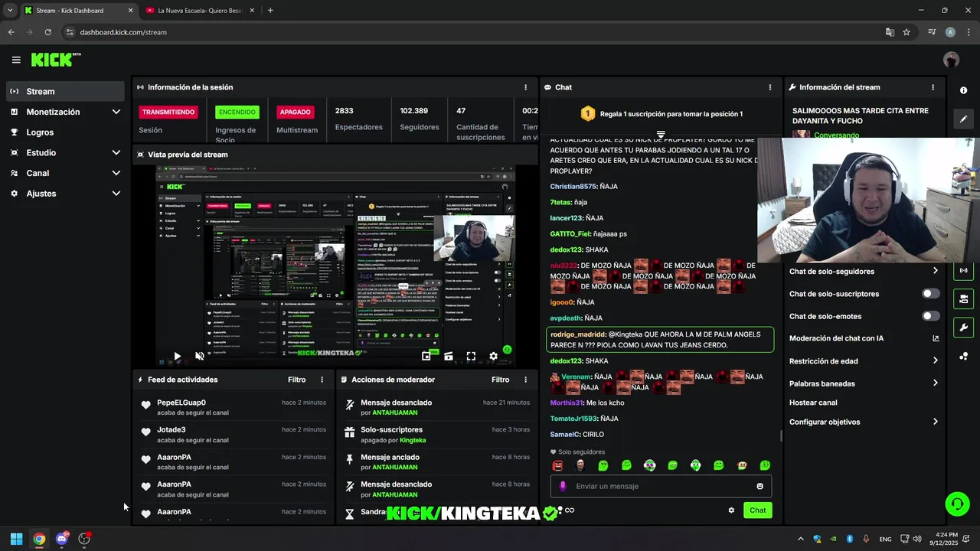Open the three-dot menu of Acciones de moderador
Viewport: 980px width, 551px height.
(525, 380)
